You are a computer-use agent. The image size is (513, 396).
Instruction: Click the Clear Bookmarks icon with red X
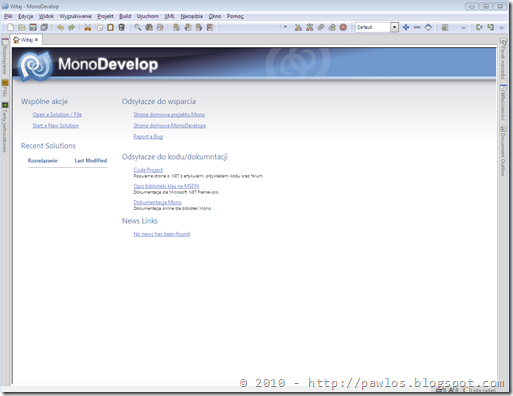click(x=210, y=27)
